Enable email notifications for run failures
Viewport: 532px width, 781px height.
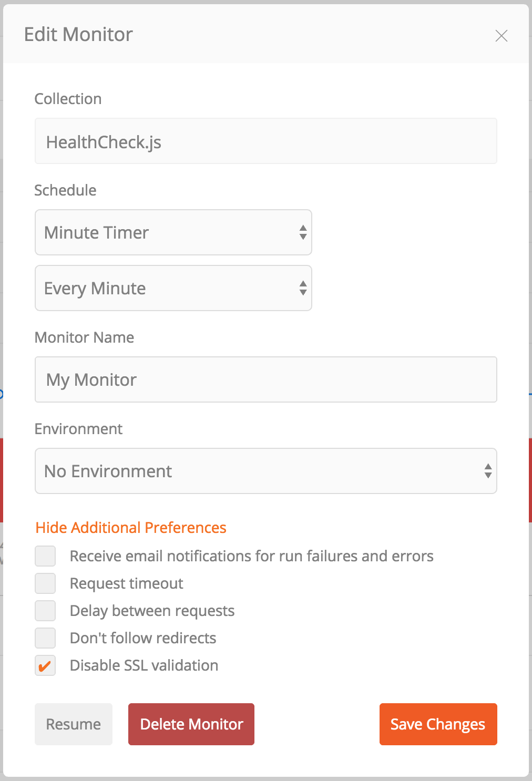tap(45, 556)
